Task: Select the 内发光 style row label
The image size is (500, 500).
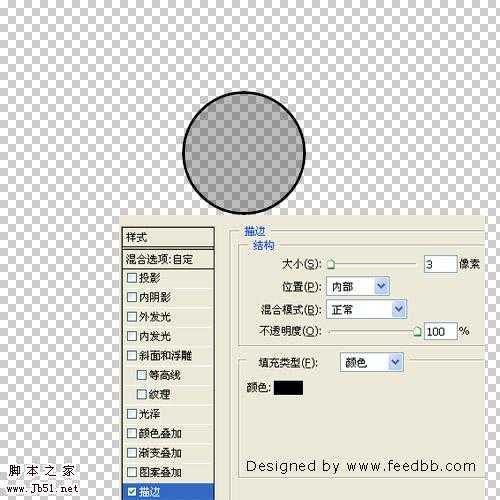Action: [155, 336]
